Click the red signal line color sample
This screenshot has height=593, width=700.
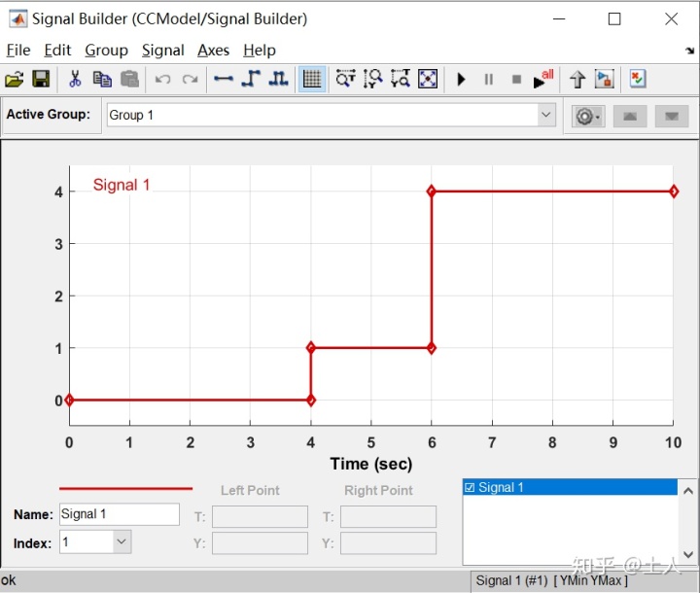(125, 489)
